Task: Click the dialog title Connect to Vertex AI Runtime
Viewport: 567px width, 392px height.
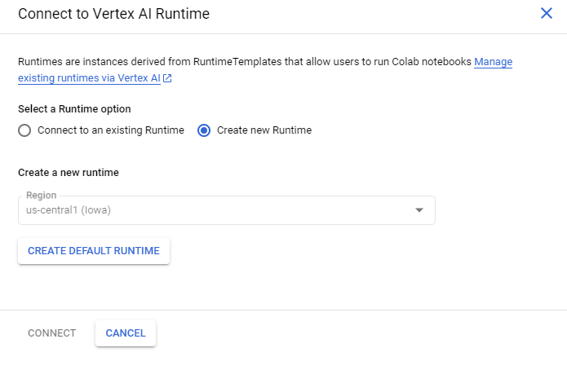Action: [x=119, y=14]
